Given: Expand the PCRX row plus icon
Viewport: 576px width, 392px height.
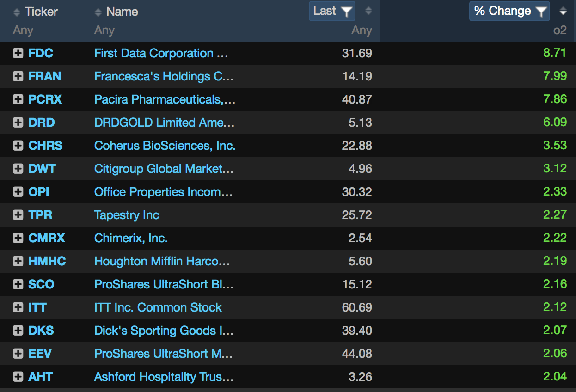Looking at the screenshot, I should point(18,99).
